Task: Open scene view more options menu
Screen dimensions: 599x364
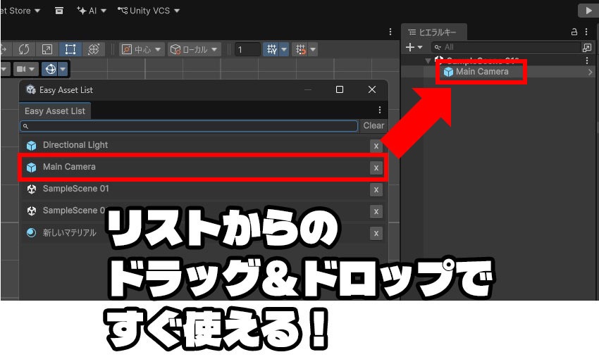Action: click(390, 32)
